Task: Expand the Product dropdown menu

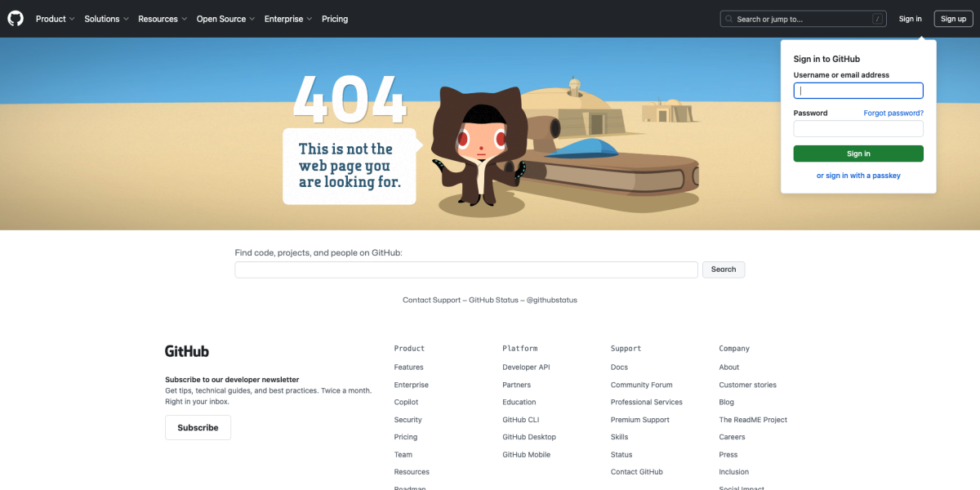Action: tap(55, 19)
